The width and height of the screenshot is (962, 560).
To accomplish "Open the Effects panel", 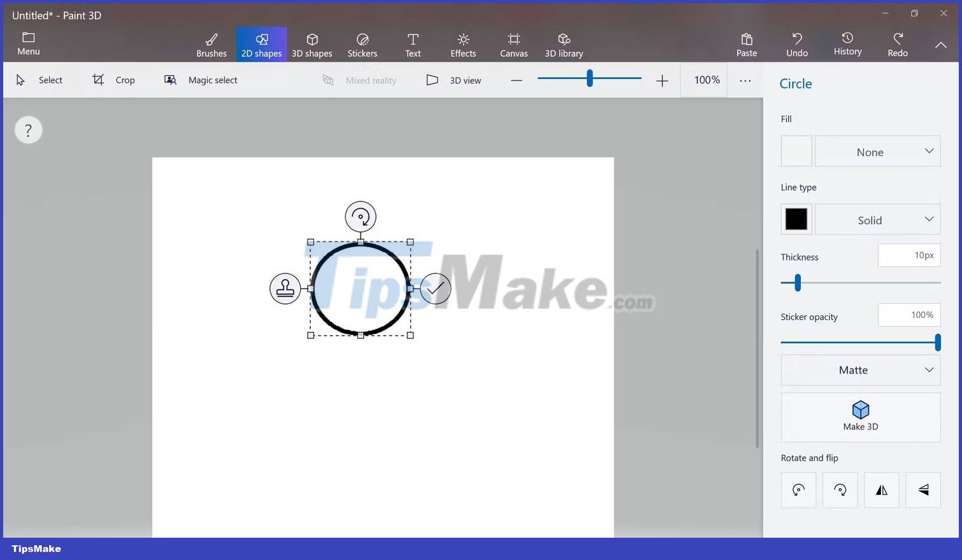I will tap(463, 45).
